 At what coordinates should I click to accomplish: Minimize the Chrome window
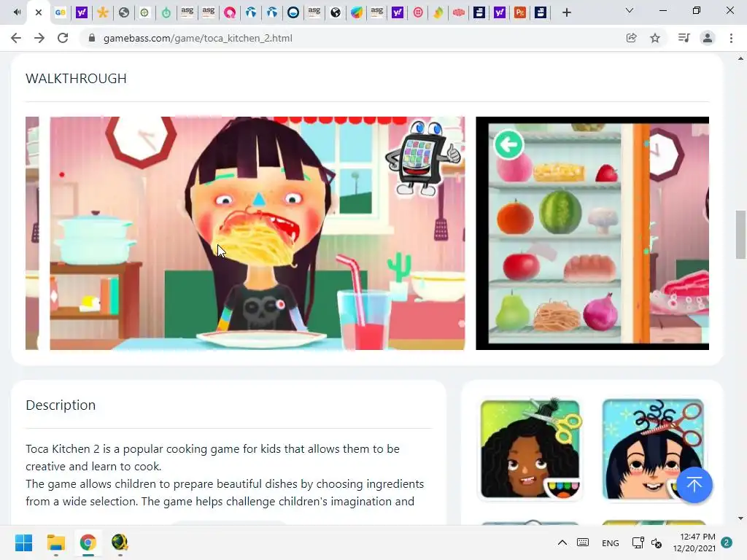tap(662, 10)
